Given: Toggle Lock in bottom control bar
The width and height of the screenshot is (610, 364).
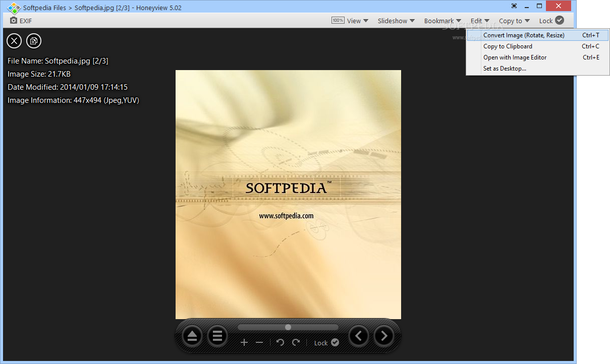Looking at the screenshot, I should click(326, 343).
